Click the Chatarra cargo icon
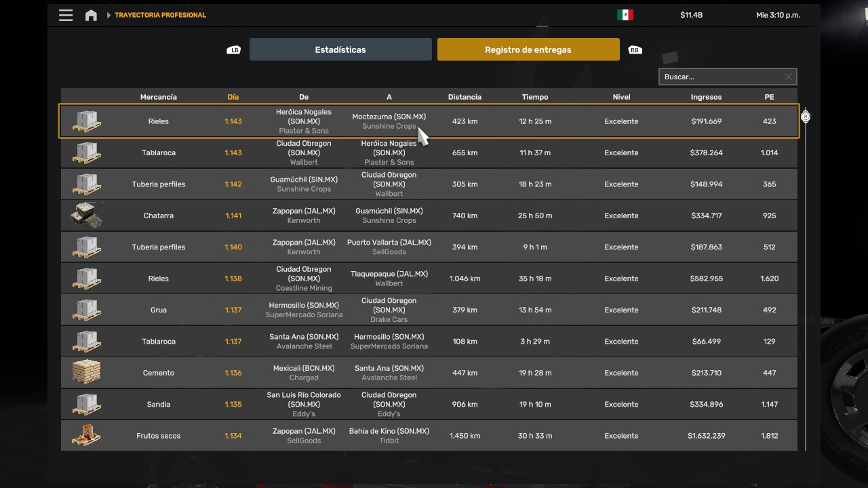The width and height of the screenshot is (868, 488). tap(86, 216)
